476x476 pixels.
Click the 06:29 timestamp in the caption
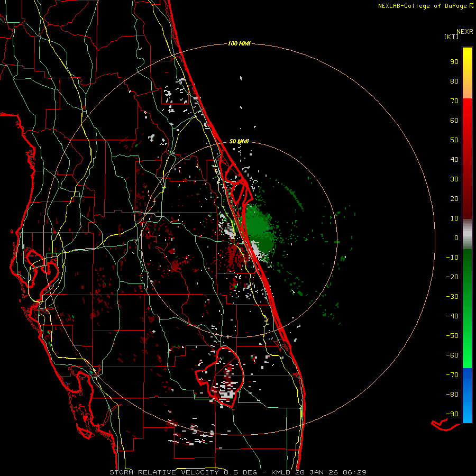click(x=355, y=472)
